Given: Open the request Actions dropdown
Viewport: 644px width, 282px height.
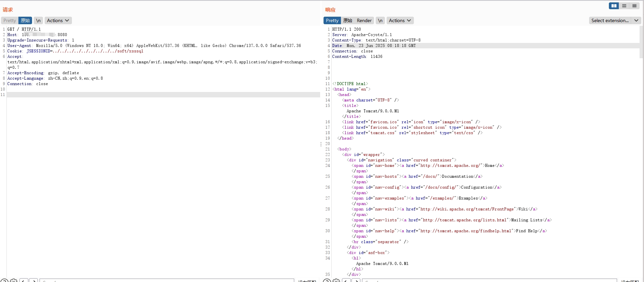Looking at the screenshot, I should click(58, 20).
